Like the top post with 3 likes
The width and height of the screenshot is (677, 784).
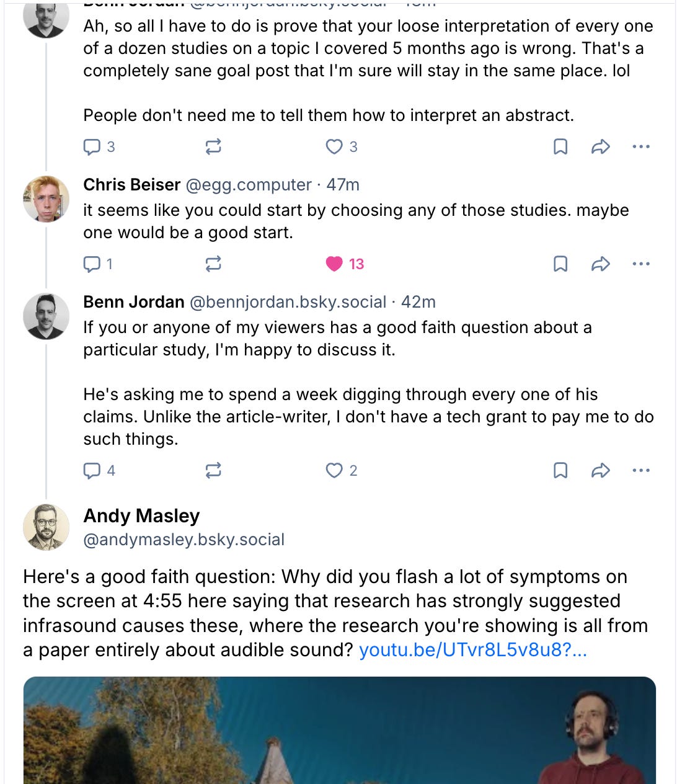[335, 147]
